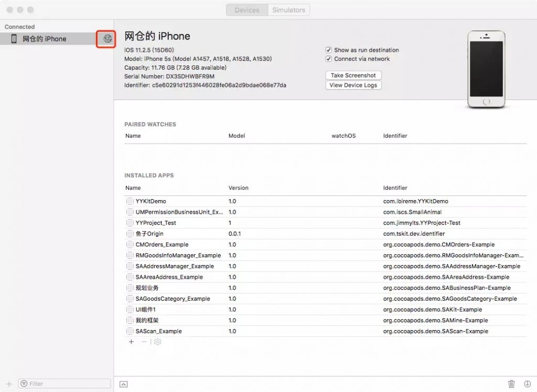
Task: Click the com.tskit.dev.identifier cell
Action: pyautogui.click(x=414, y=234)
